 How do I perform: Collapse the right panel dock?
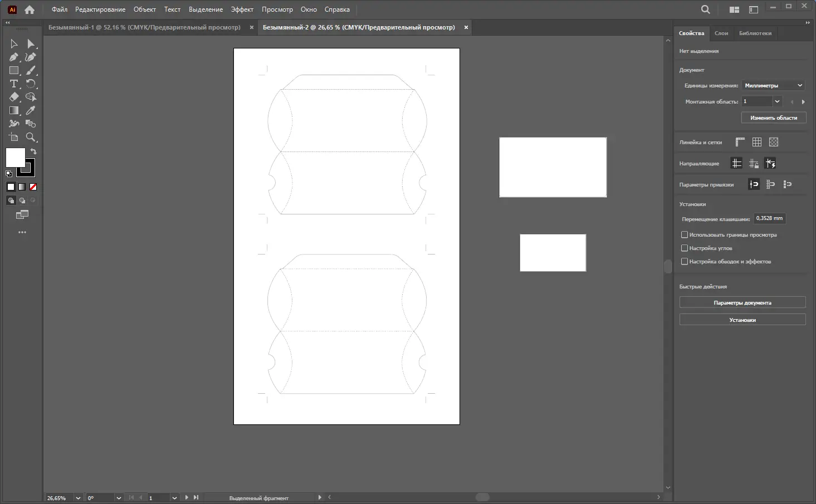click(808, 23)
